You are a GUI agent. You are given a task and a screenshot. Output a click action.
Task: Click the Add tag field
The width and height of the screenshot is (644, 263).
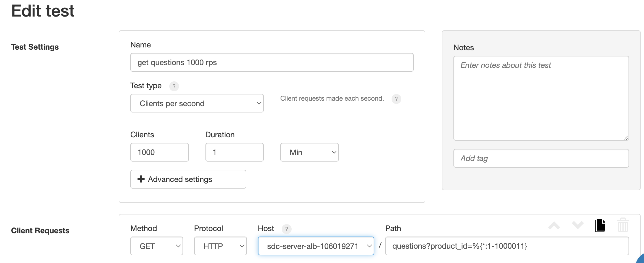coord(541,158)
